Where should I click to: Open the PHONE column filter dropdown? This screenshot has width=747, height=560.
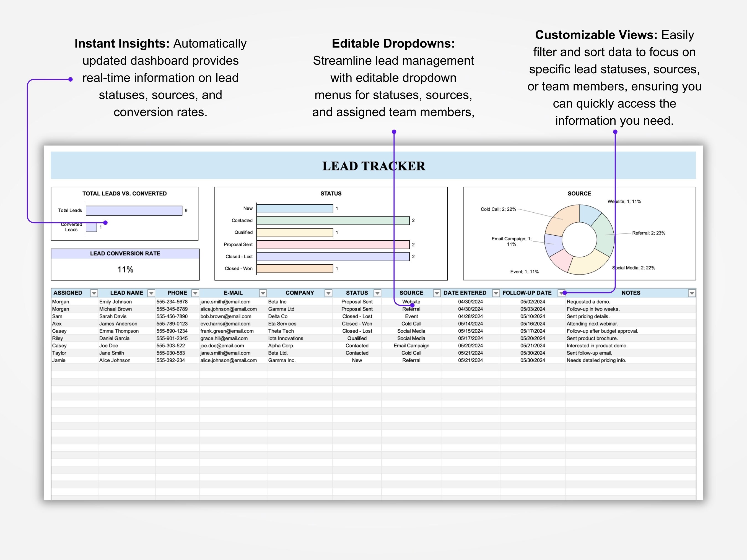pos(195,293)
